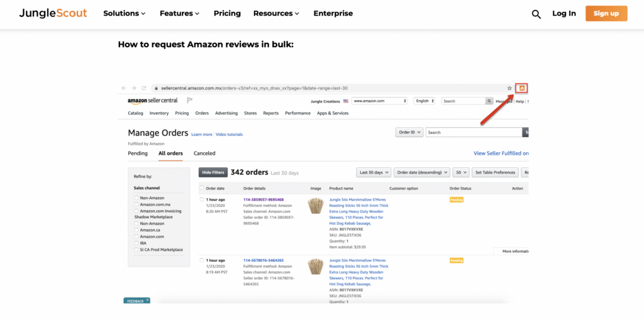Click the Jungle Scout logo

coord(53,13)
